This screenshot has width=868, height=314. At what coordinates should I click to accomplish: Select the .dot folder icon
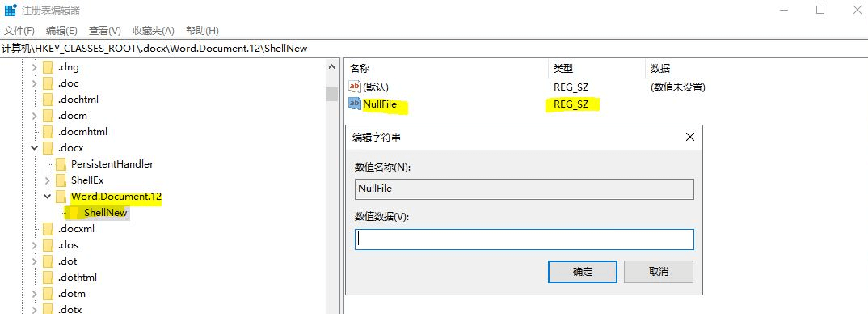[48, 261]
